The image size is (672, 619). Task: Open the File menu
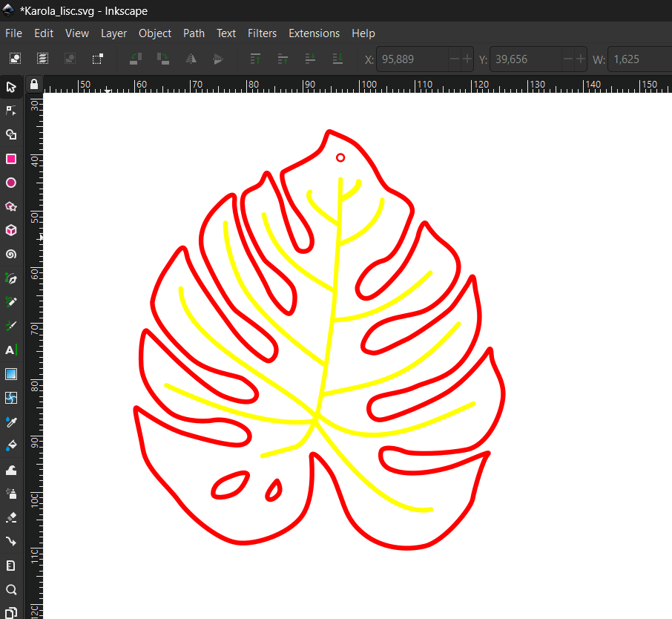13,33
